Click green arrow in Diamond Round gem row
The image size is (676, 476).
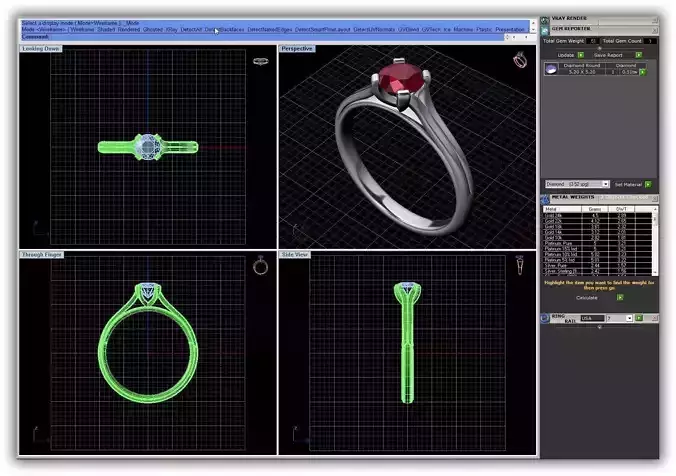coord(642,72)
